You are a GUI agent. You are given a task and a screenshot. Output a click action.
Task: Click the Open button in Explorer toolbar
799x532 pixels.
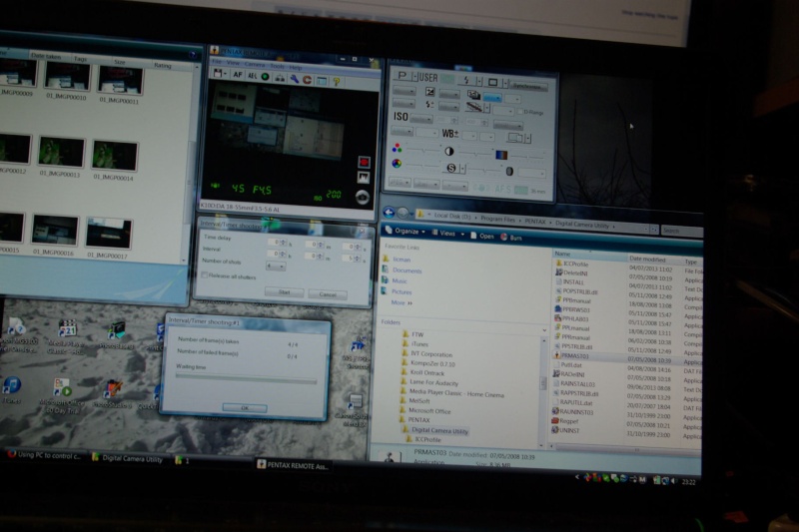482,236
